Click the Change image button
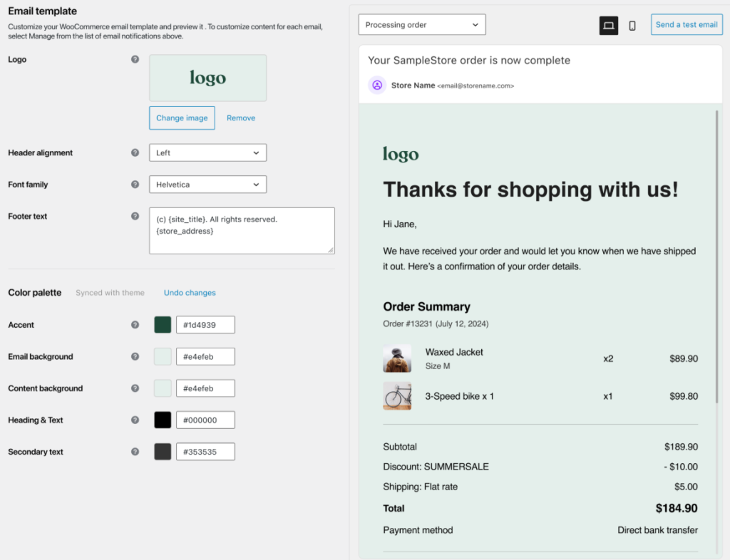Image resolution: width=730 pixels, height=560 pixels. tap(182, 118)
